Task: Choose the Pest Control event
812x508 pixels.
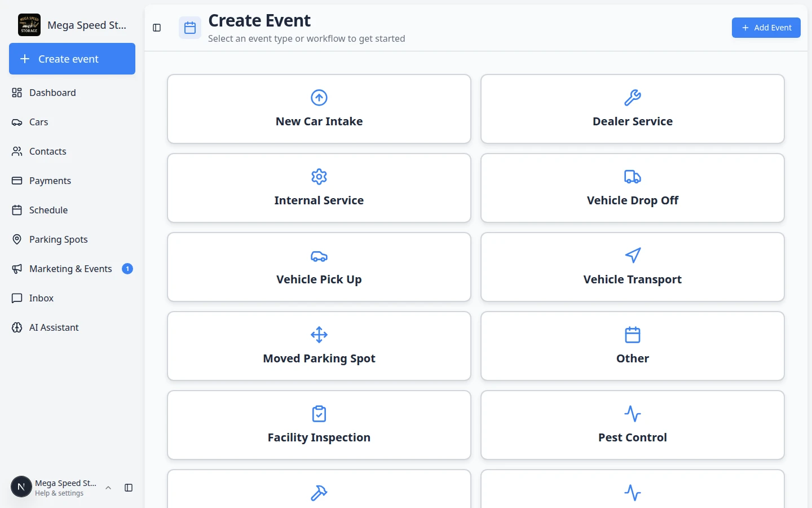Action: (633, 425)
